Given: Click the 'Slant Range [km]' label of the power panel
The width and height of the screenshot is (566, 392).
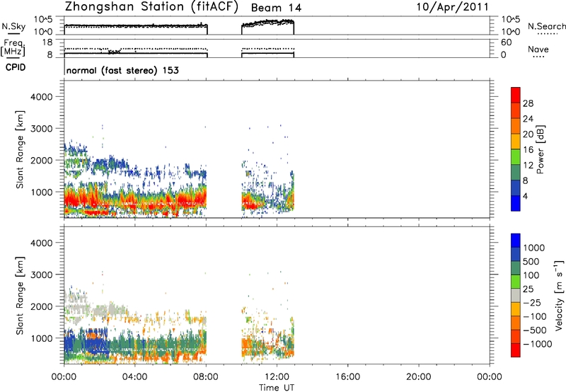Looking at the screenshot, I should pos(20,149).
